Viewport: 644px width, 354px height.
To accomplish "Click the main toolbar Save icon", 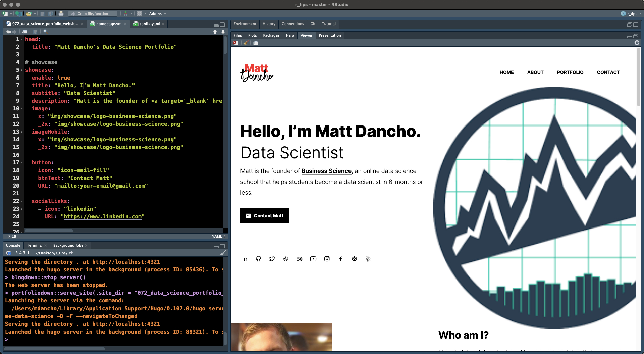I will coord(42,14).
